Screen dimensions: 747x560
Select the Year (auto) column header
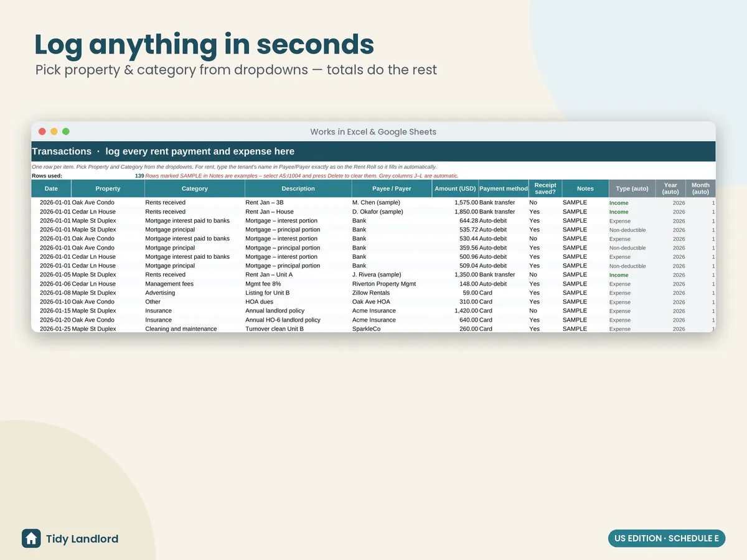670,189
